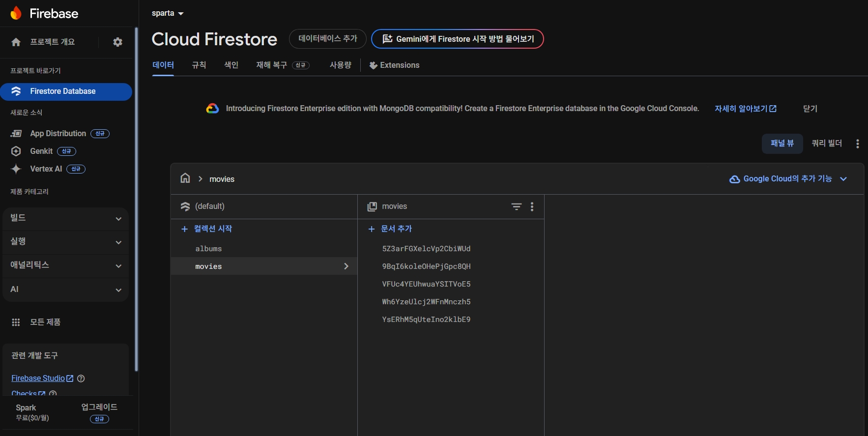The width and height of the screenshot is (868, 436).
Task: Click 프로젝트 개요 in sidebar
Action: 53,42
